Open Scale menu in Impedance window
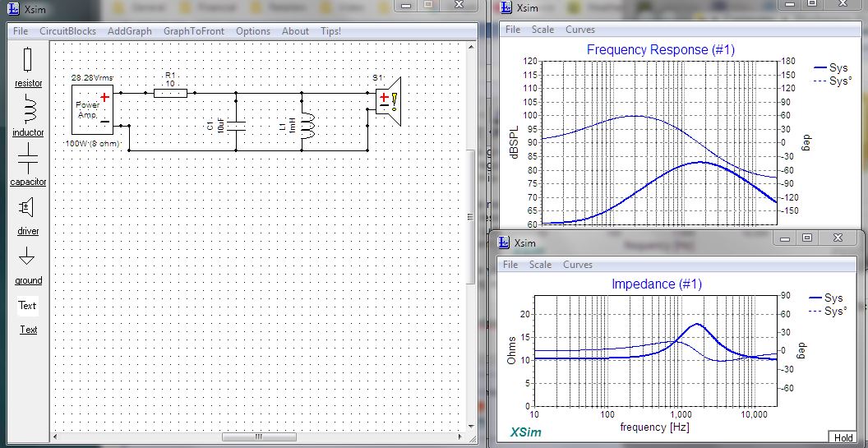 point(540,265)
